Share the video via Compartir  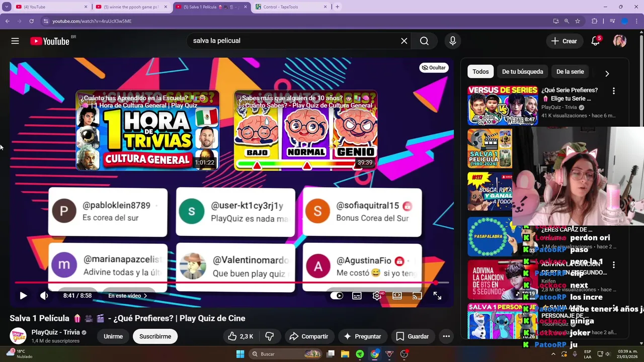coord(309,336)
